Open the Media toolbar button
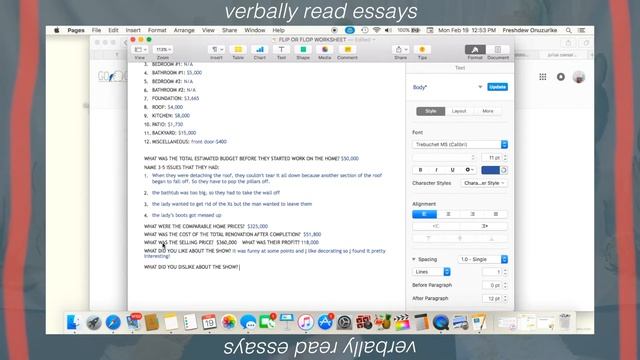 324,49
